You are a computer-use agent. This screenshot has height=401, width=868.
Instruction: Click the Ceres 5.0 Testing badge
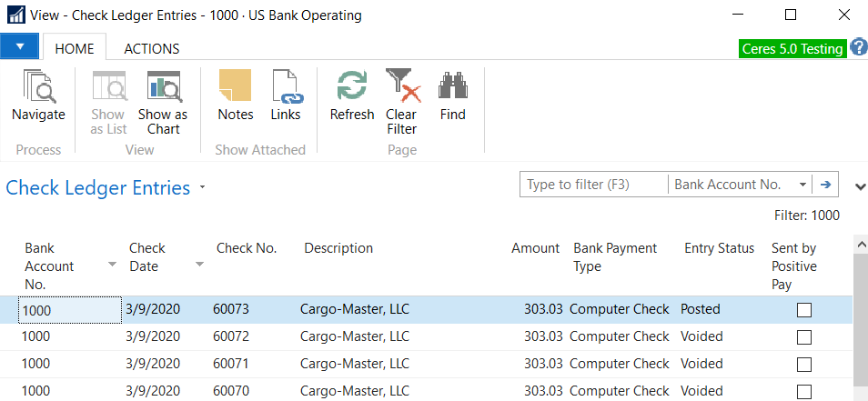[x=792, y=49]
